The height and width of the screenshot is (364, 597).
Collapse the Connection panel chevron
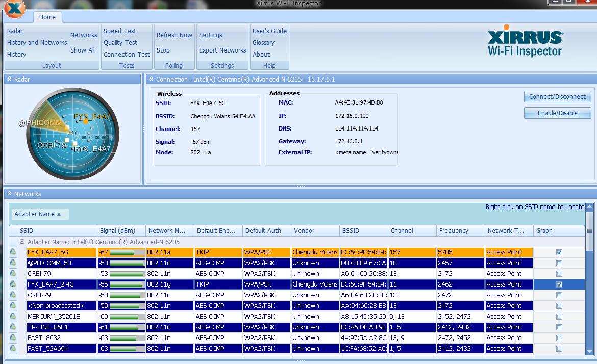click(151, 79)
